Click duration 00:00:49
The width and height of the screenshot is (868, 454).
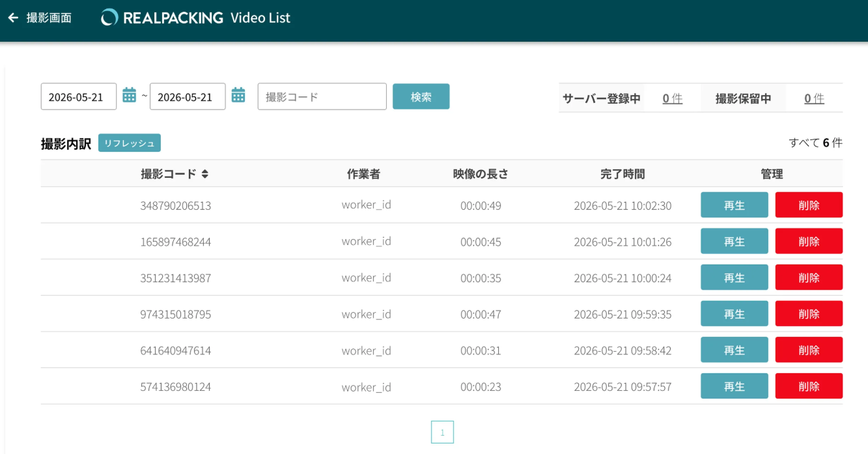tap(481, 206)
